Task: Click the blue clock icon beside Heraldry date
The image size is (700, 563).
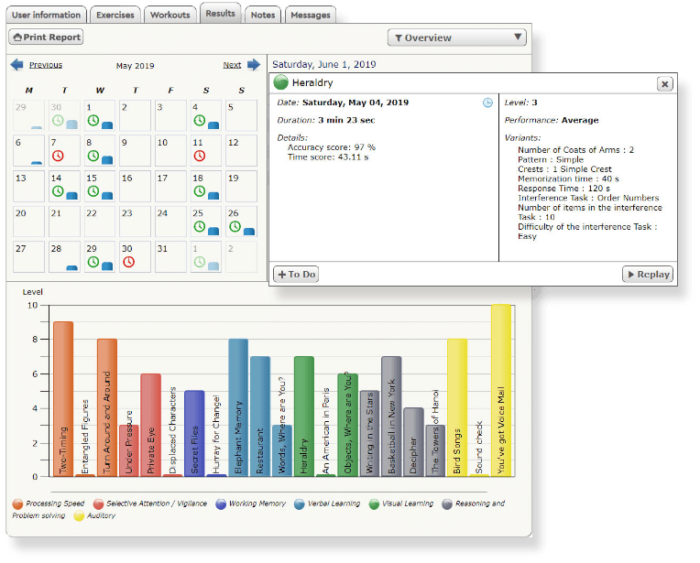Action: (488, 103)
